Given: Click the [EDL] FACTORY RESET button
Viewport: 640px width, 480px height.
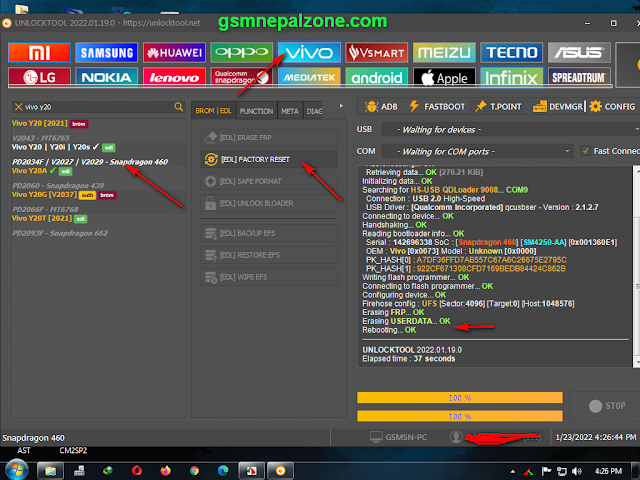Looking at the screenshot, I should pyautogui.click(x=269, y=159).
